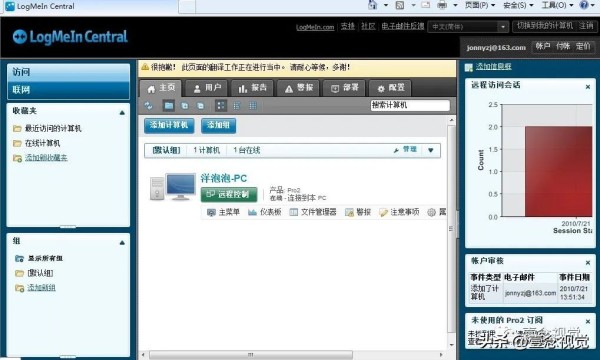Select [默认组] in the groups panel

click(x=34, y=273)
